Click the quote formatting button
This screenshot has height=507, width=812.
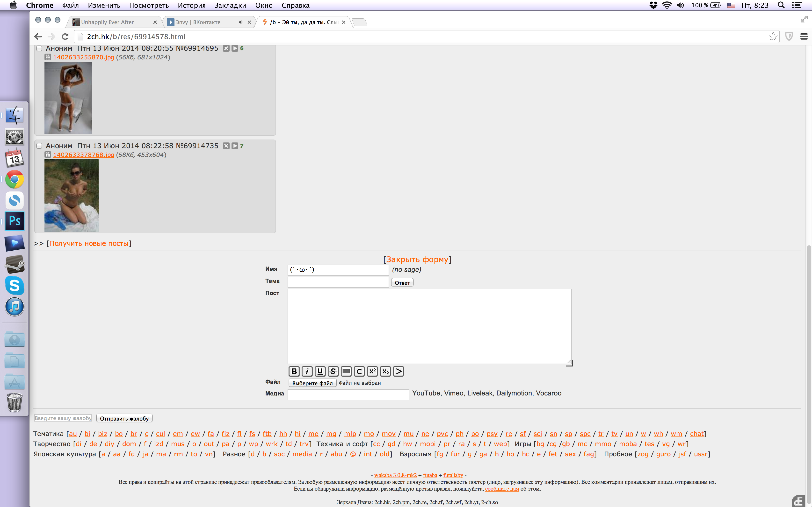click(x=398, y=371)
